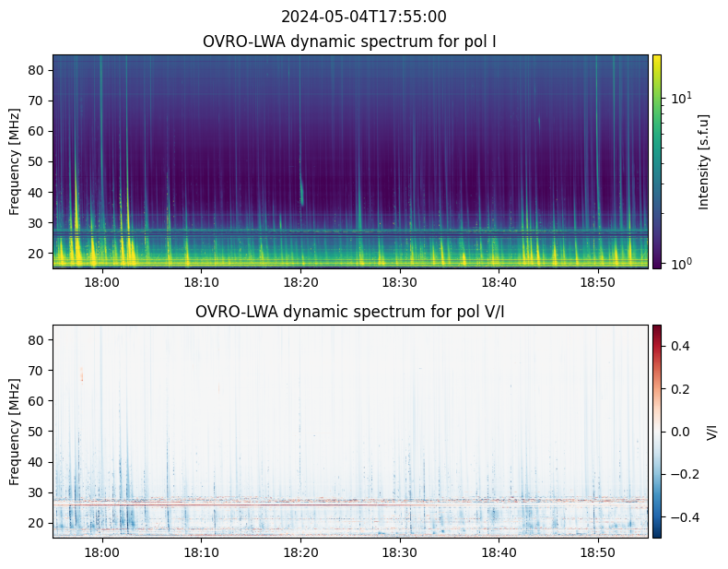Click the Intensity [s.f.u] colorbar label
Viewport: 728px width, 569px height.
coord(705,161)
